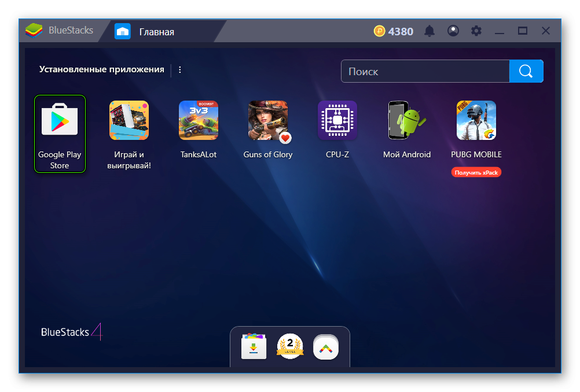The width and height of the screenshot is (580, 392).
Task: Open the user account profile icon
Action: (x=453, y=31)
